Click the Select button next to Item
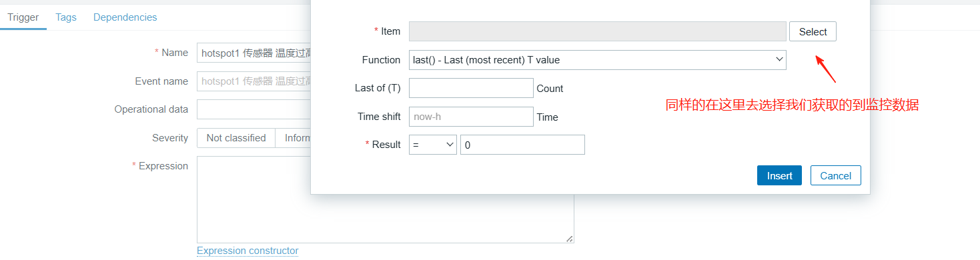980x260 pixels. [x=813, y=31]
